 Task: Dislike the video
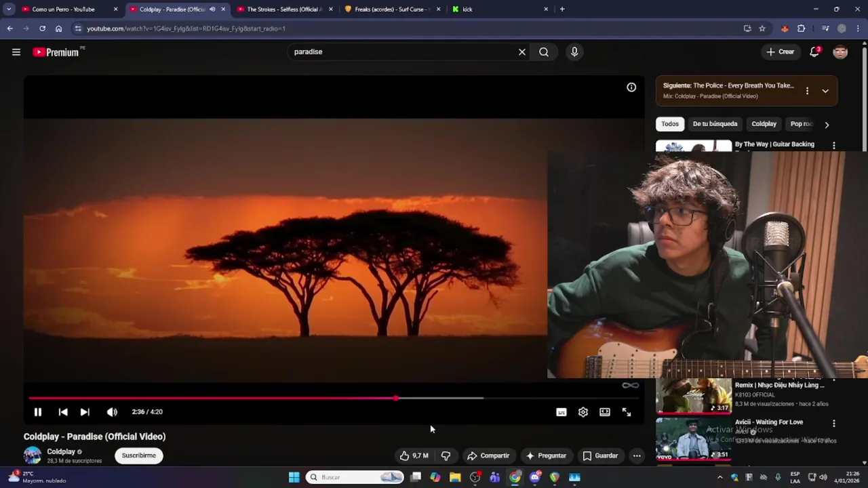pyautogui.click(x=446, y=455)
